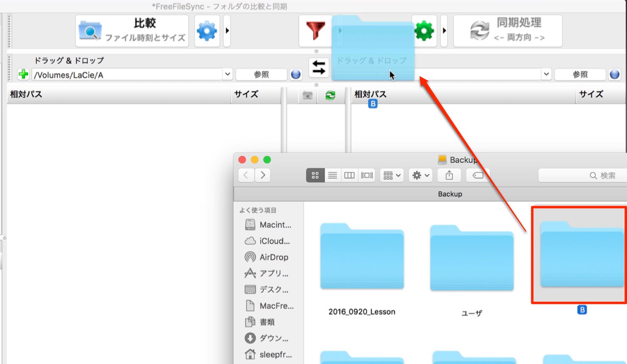The width and height of the screenshot is (627, 364).
Task: Click the Synchronize (同期処理) button
Action: pyautogui.click(x=508, y=31)
